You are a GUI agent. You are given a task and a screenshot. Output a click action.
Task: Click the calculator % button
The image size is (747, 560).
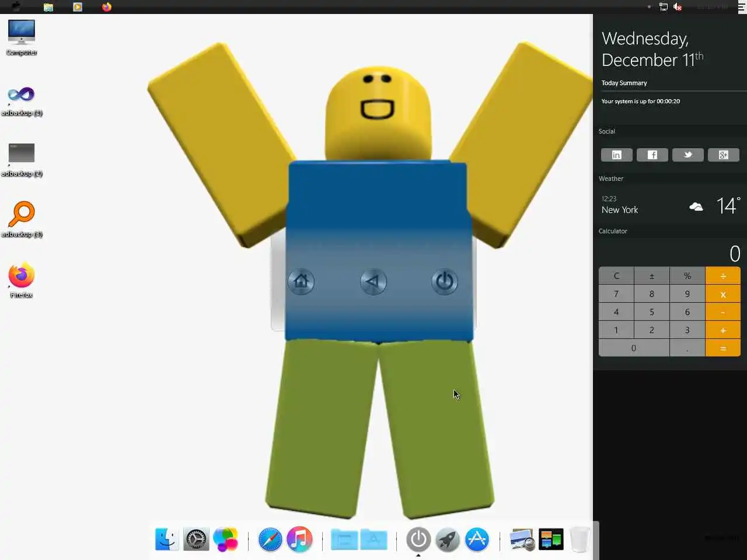(x=687, y=276)
